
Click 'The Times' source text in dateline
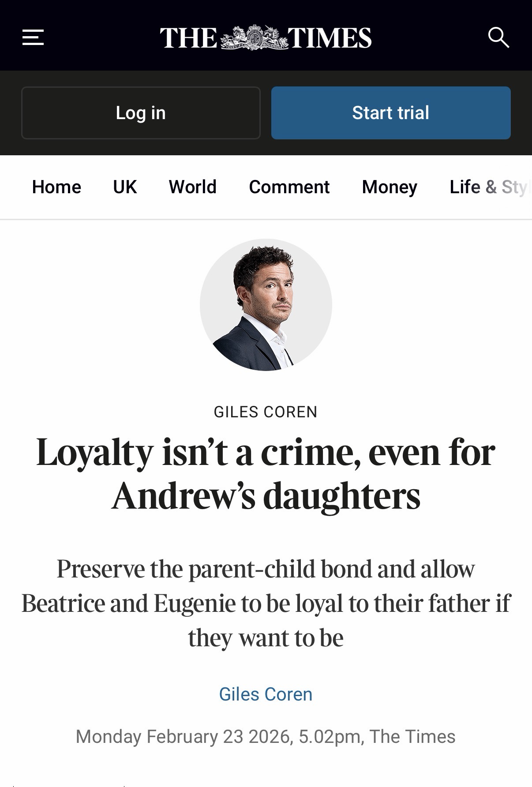[412, 737]
